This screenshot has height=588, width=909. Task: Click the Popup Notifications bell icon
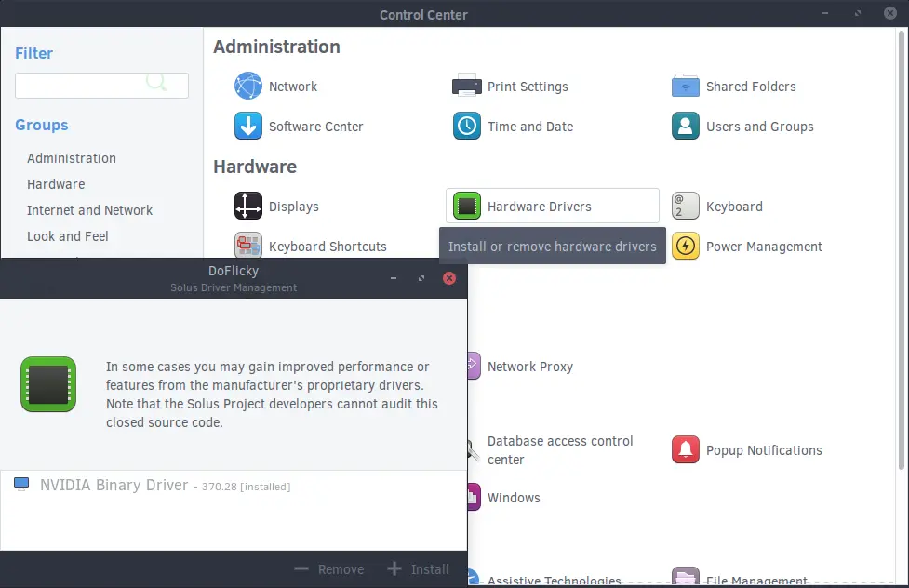[685, 449]
